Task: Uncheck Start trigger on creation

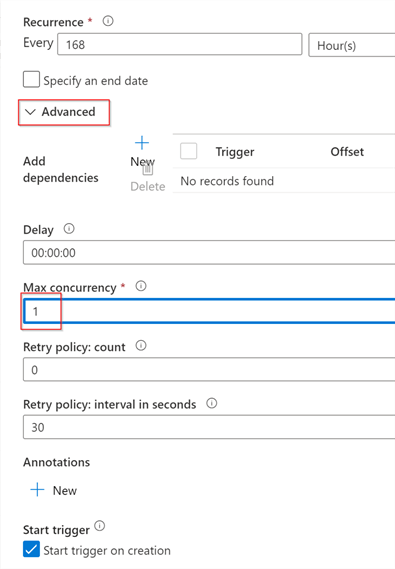Action: click(x=31, y=549)
